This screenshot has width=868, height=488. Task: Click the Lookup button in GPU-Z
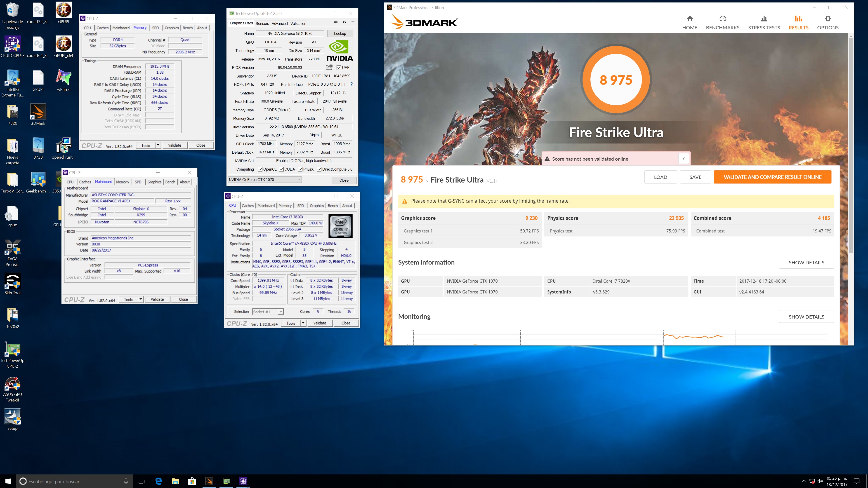point(340,33)
